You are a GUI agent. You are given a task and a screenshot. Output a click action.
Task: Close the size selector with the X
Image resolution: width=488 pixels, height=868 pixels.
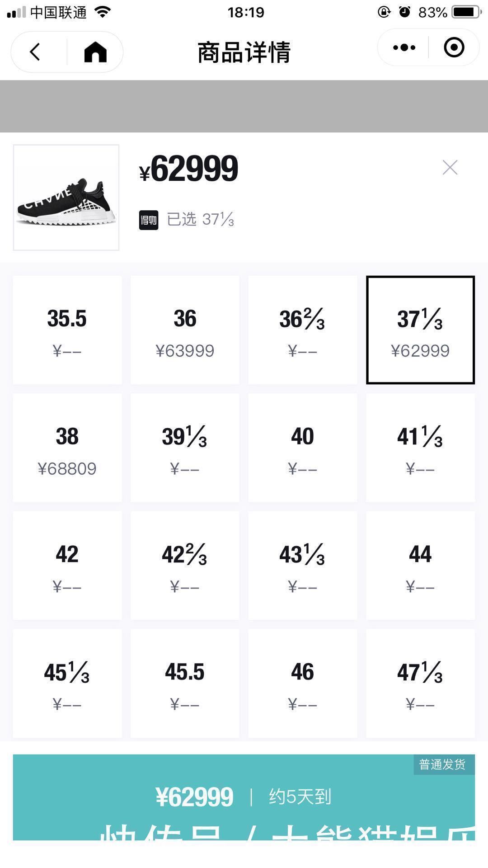[450, 168]
